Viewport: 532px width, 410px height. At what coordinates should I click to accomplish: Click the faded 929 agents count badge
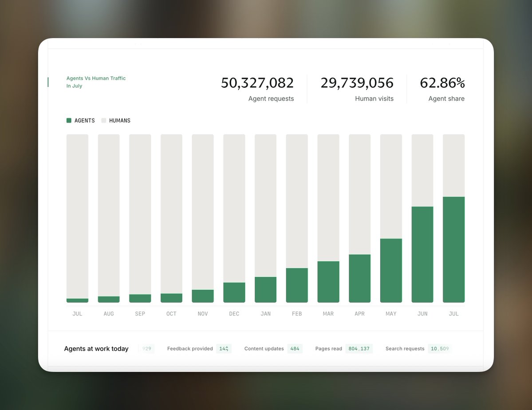tap(146, 349)
